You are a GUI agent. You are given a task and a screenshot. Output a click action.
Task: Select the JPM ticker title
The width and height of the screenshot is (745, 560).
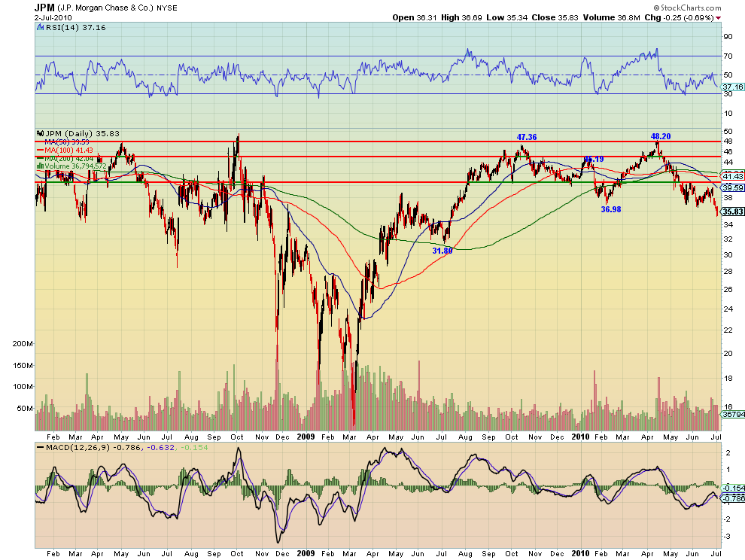(44, 8)
